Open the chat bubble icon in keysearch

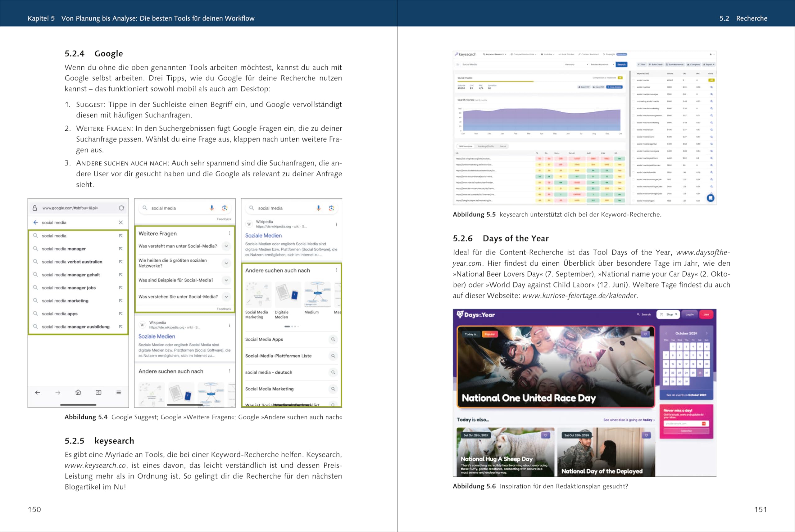711,198
